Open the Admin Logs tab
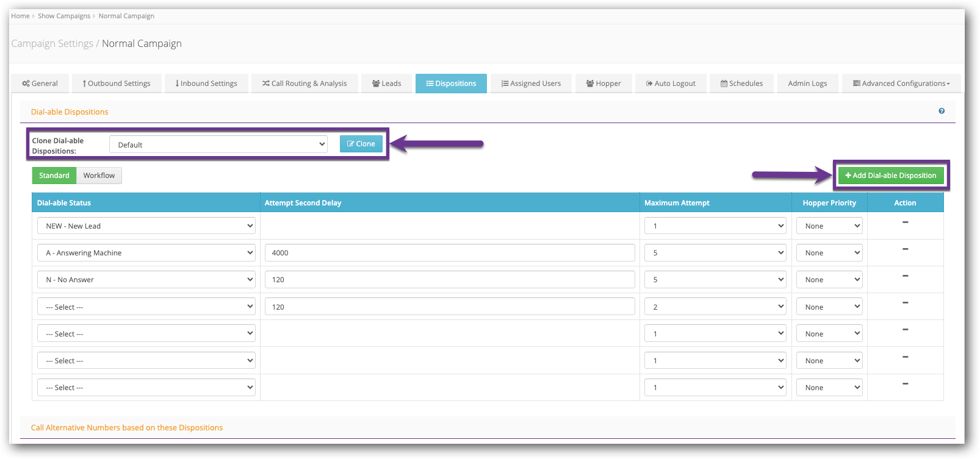 (x=807, y=84)
